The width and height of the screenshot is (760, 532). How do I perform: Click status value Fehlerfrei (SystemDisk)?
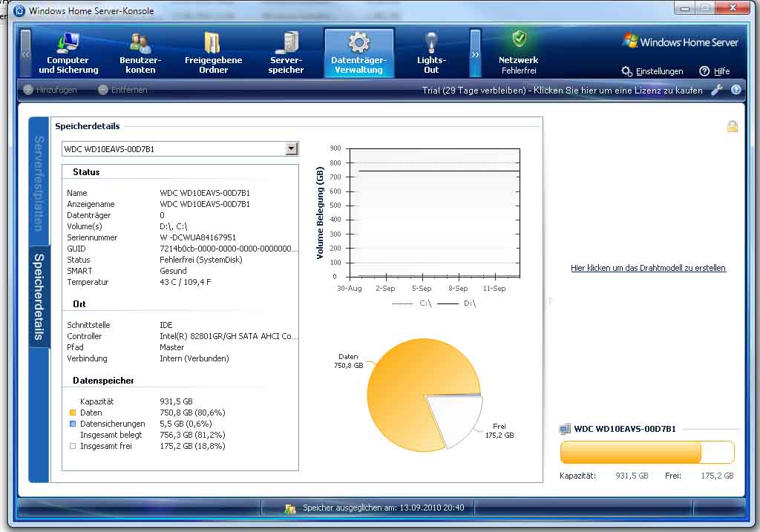click(201, 260)
